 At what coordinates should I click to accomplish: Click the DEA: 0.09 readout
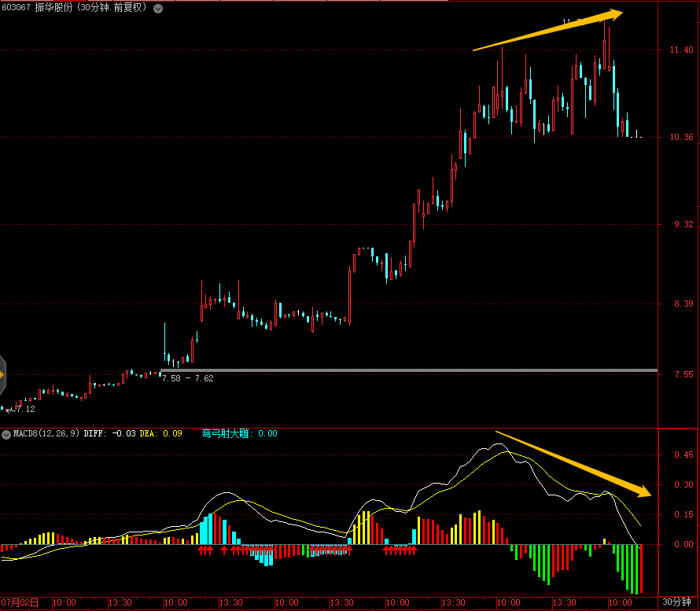click(x=161, y=433)
